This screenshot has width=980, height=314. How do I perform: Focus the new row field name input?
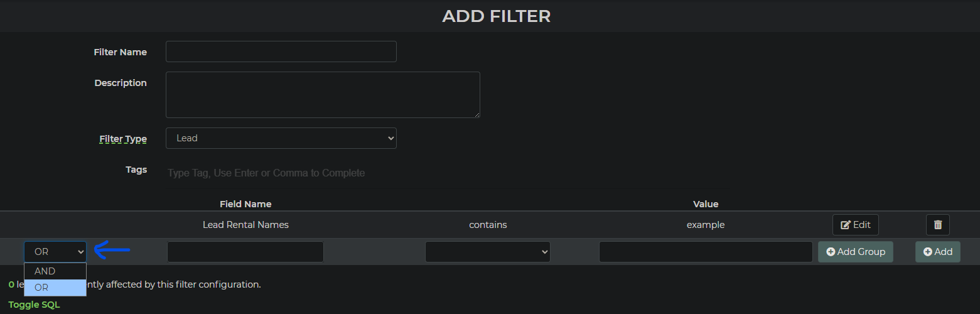coord(245,252)
